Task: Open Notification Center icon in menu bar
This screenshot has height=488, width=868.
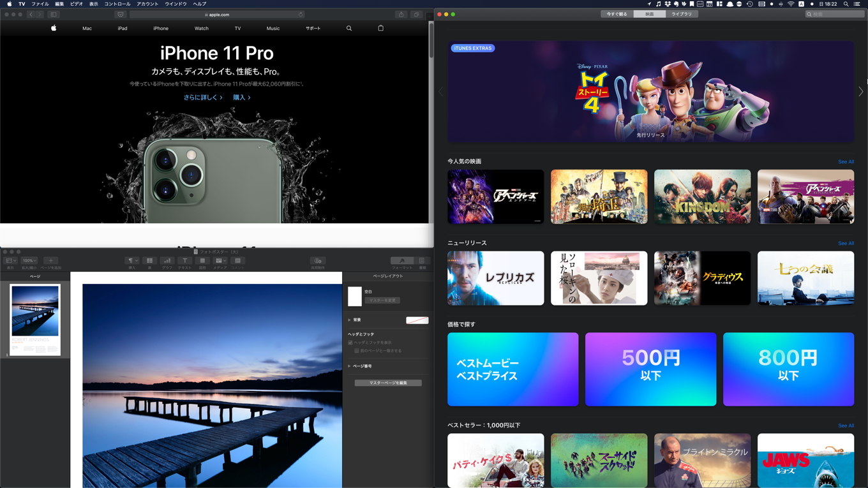Action: tap(858, 4)
